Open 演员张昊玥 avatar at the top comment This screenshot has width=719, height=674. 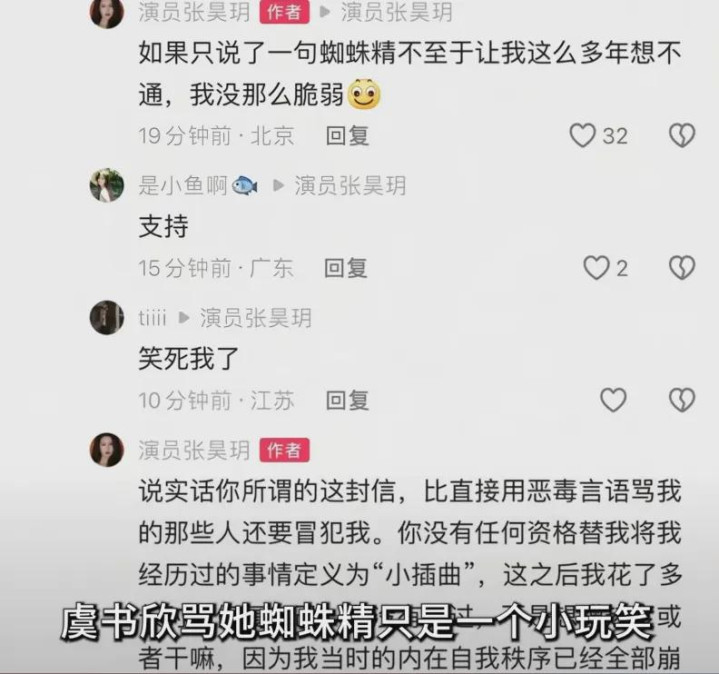point(107,12)
